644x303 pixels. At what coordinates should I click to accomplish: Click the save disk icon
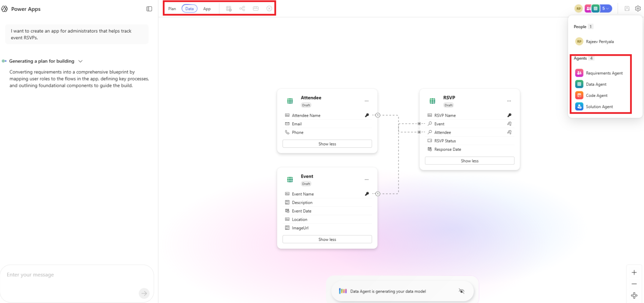click(627, 9)
